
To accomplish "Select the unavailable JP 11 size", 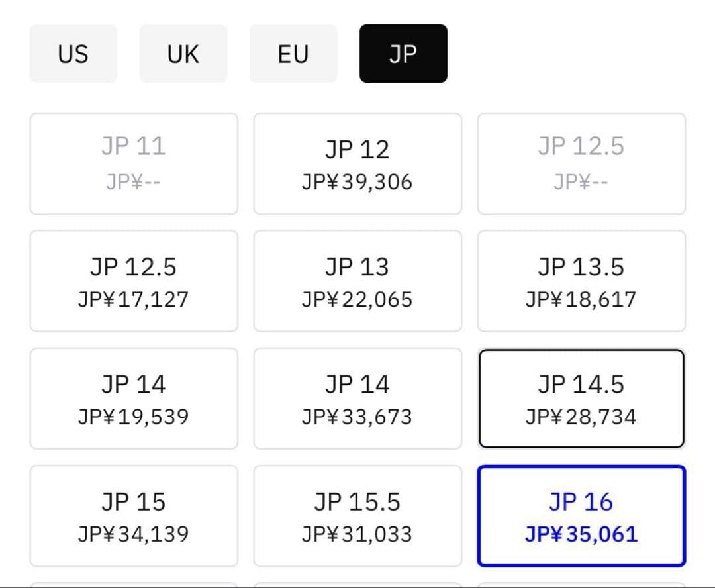I will [134, 164].
